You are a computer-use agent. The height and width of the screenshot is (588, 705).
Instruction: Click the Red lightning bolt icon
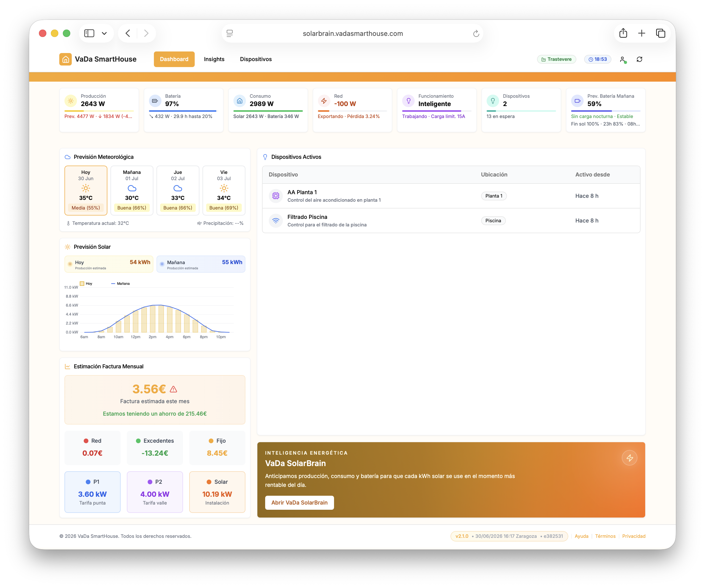pos(324,100)
